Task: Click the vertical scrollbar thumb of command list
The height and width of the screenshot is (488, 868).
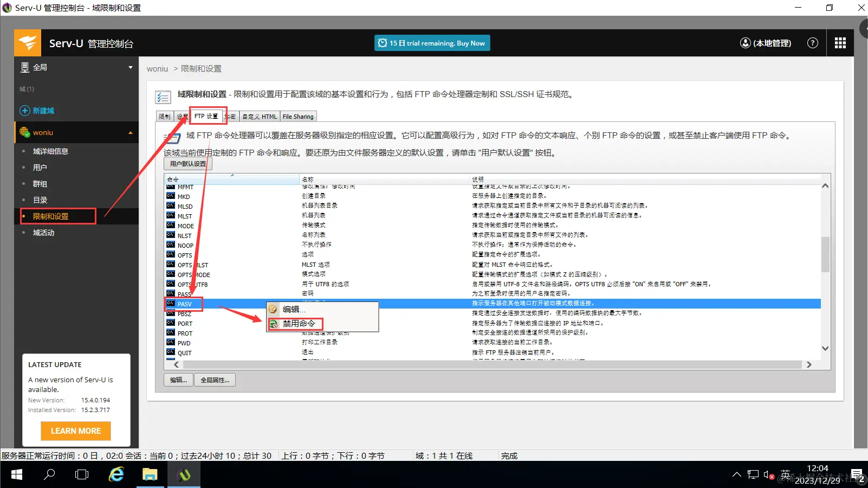Action: [x=825, y=254]
